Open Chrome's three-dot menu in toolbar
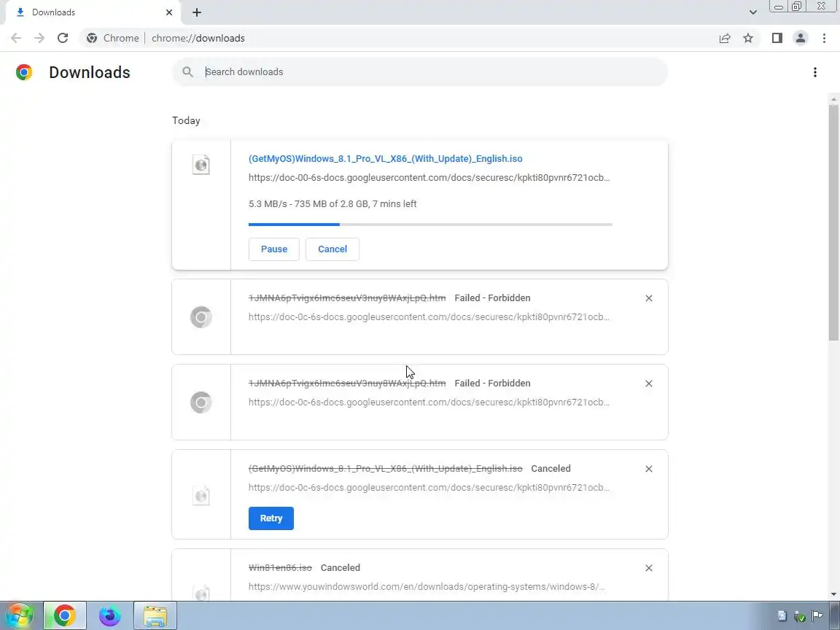 (824, 38)
